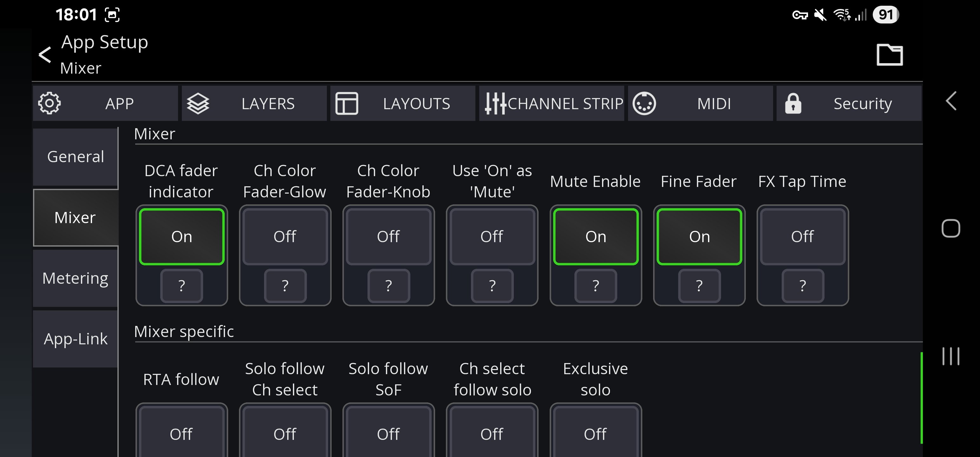Turn off Fine Fader toggle
This screenshot has width=980, height=457.
[x=699, y=236]
